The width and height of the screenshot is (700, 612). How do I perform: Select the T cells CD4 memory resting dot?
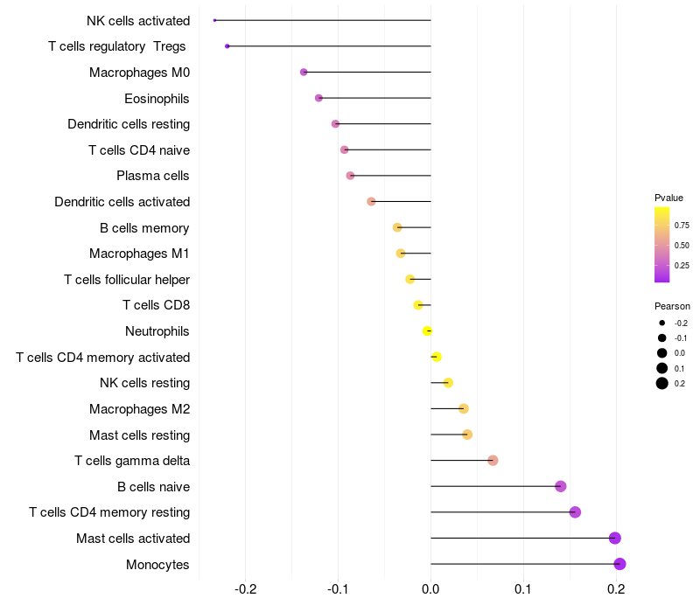tap(575, 512)
